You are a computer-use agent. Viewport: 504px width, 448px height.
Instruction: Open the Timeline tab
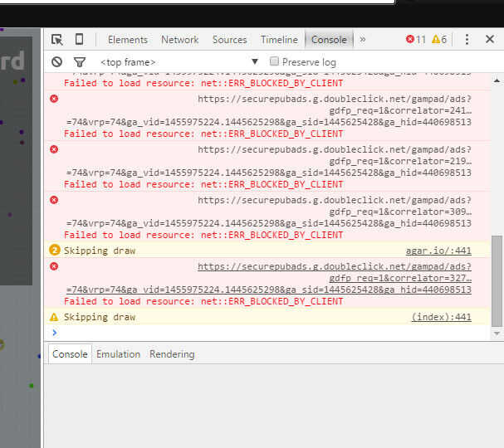coord(279,40)
